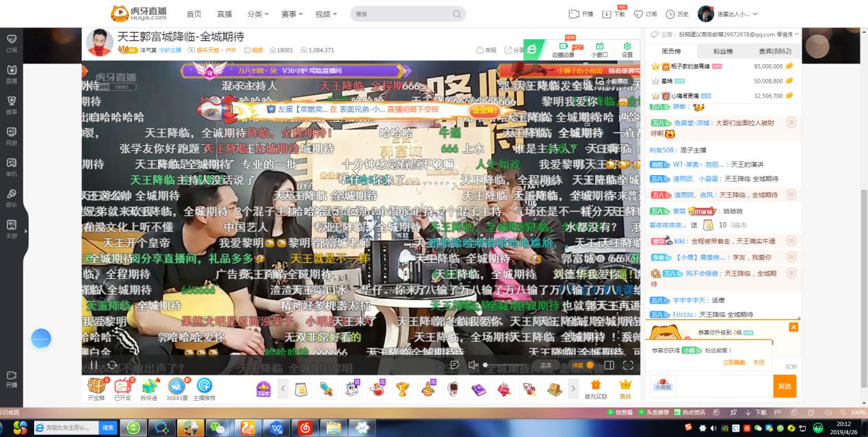
Task: Open the 高清 quality selector
Action: pos(546,365)
